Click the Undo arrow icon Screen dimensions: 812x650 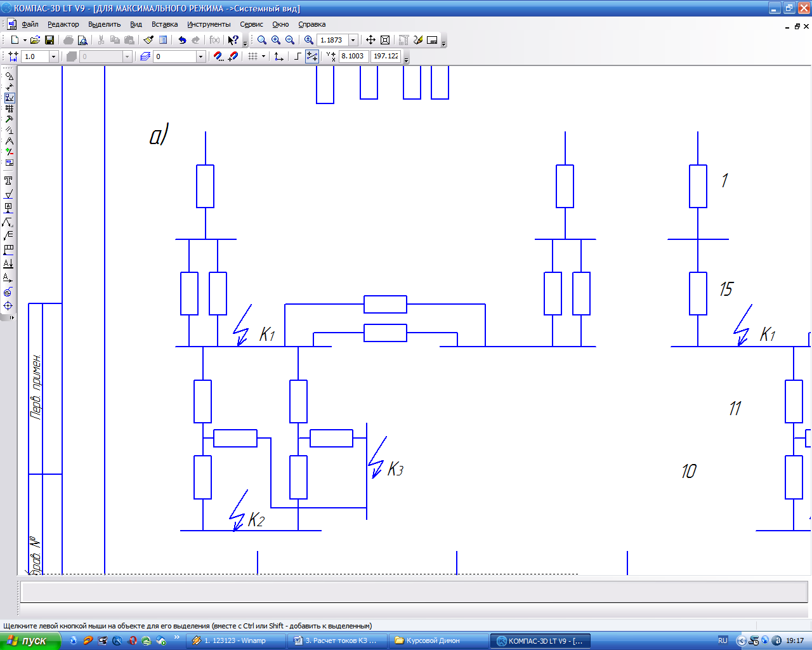[x=182, y=40]
